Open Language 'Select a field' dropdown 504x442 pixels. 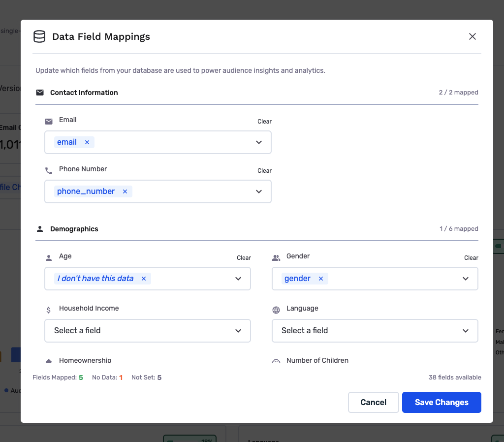point(375,330)
